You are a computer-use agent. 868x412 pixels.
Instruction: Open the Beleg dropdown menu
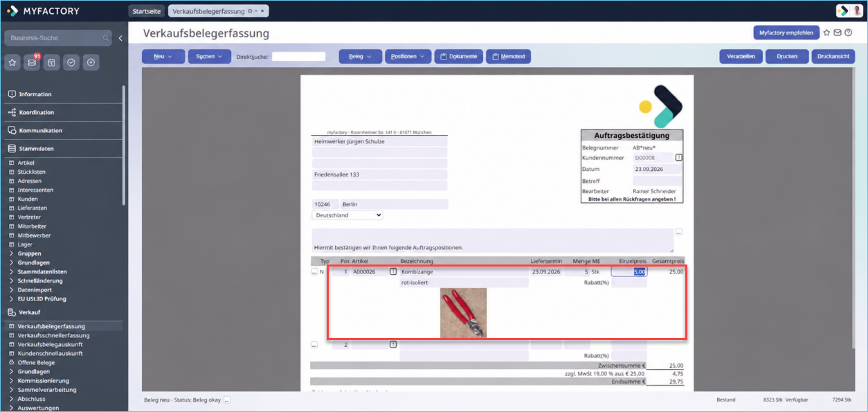coord(360,57)
